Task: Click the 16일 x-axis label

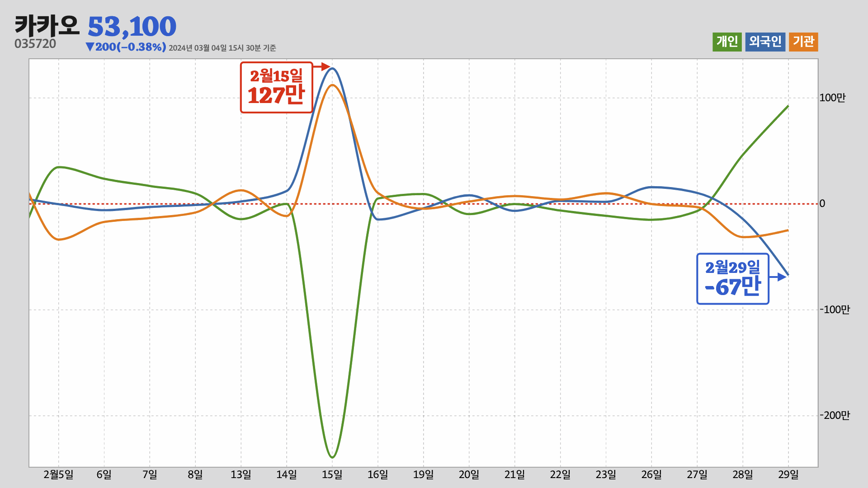Action: (x=378, y=475)
